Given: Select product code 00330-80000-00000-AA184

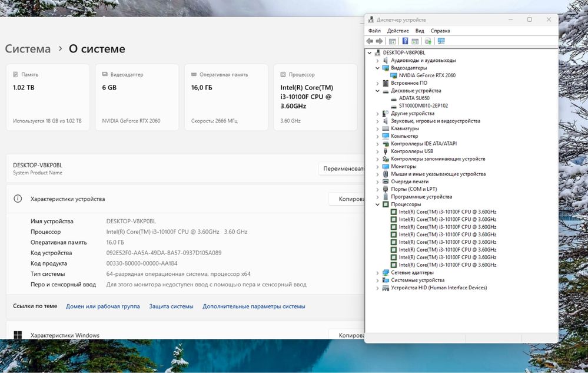Looking at the screenshot, I should [x=142, y=263].
